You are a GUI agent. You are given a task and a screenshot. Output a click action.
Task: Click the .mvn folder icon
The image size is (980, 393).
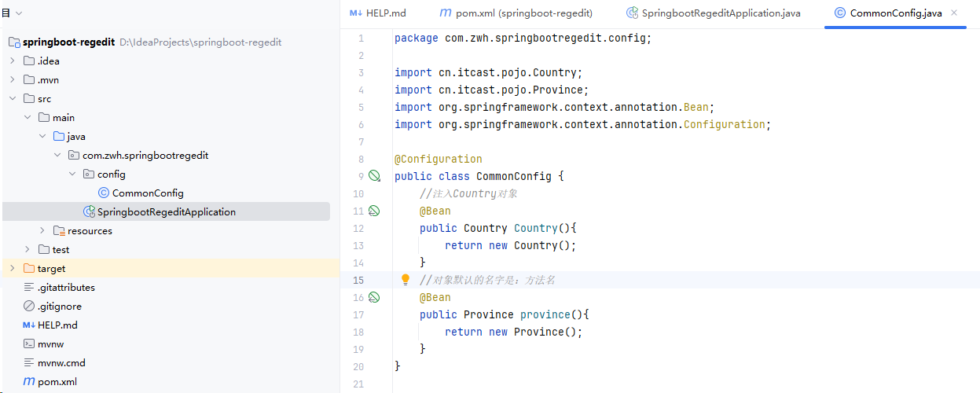coord(29,79)
